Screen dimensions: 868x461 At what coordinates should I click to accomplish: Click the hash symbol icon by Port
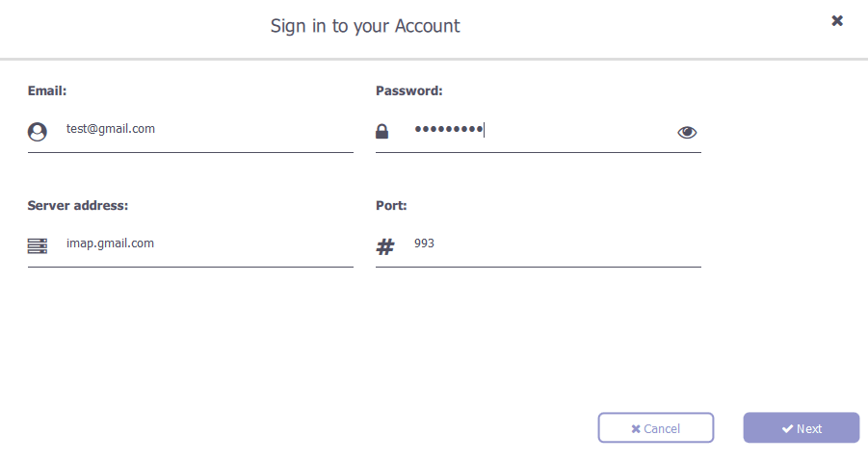pos(385,246)
